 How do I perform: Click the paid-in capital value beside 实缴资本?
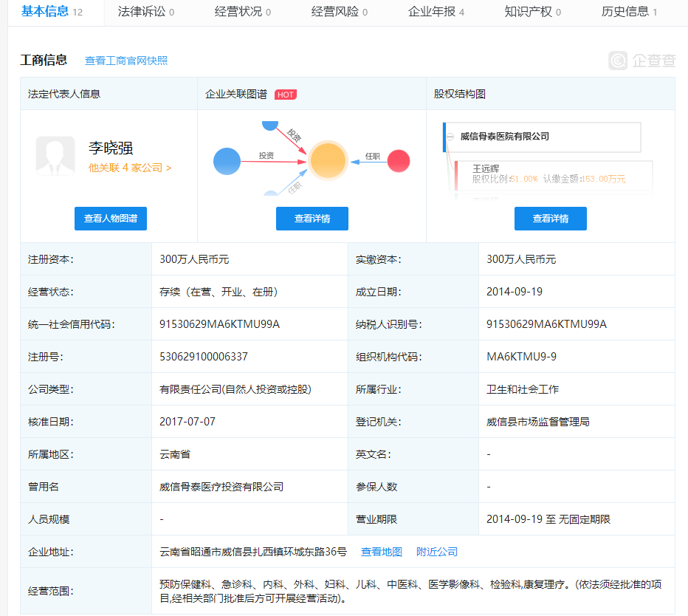521,259
